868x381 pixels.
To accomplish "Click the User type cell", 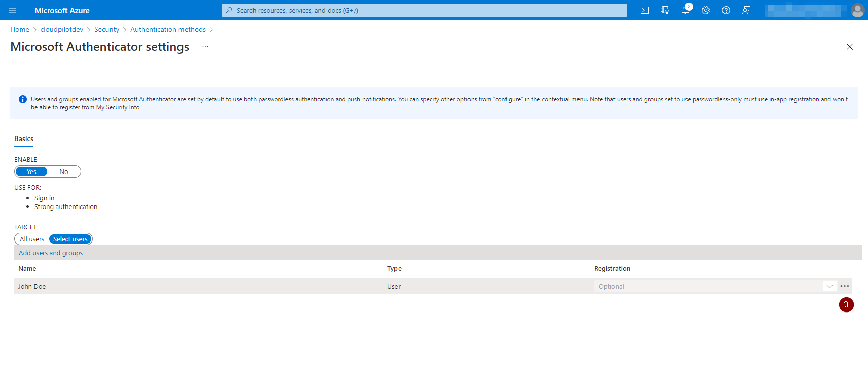I will (394, 286).
